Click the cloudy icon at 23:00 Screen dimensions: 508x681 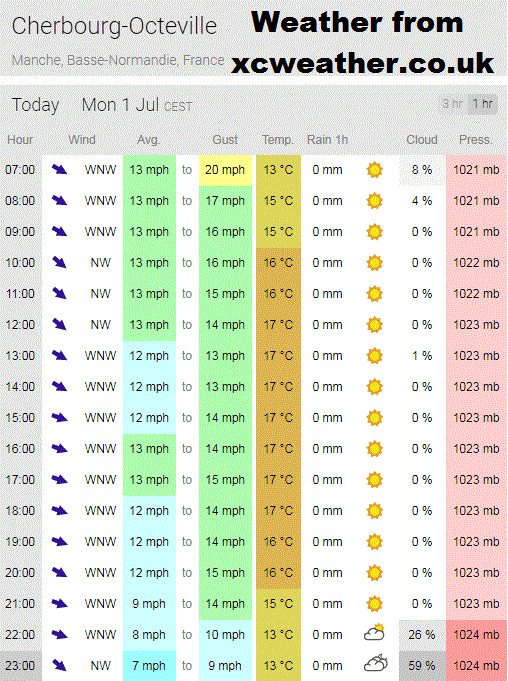[375, 664]
